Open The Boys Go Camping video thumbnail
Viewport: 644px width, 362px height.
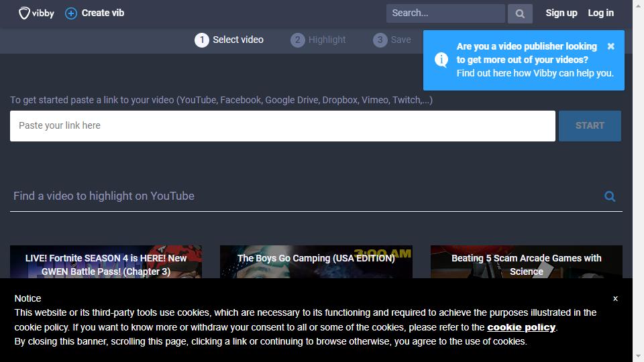click(x=316, y=262)
